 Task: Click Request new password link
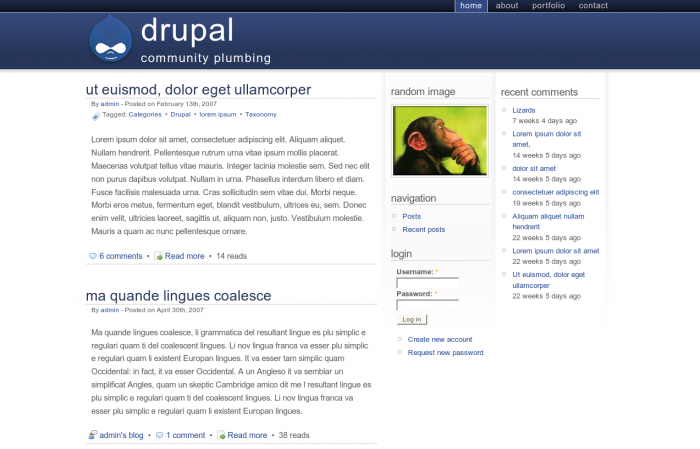tap(445, 352)
